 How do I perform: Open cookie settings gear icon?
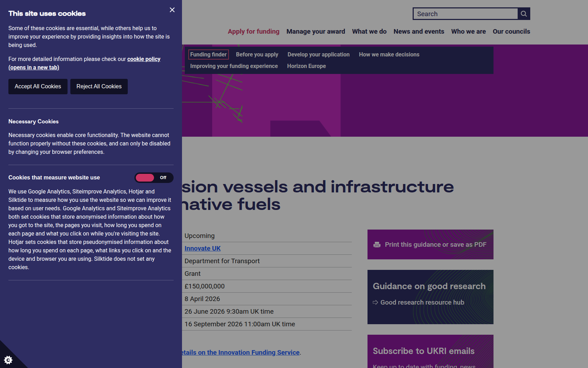(8, 360)
